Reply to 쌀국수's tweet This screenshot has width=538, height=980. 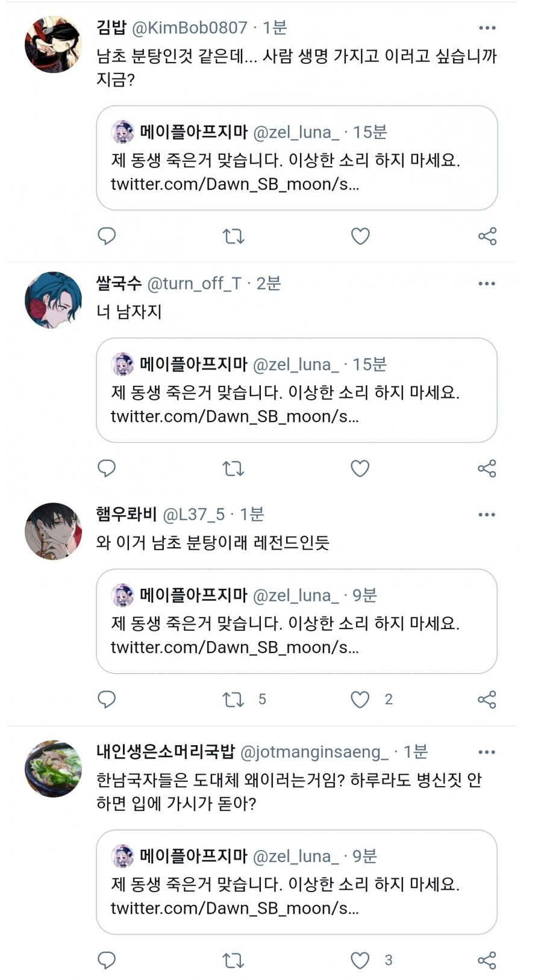[x=107, y=468]
